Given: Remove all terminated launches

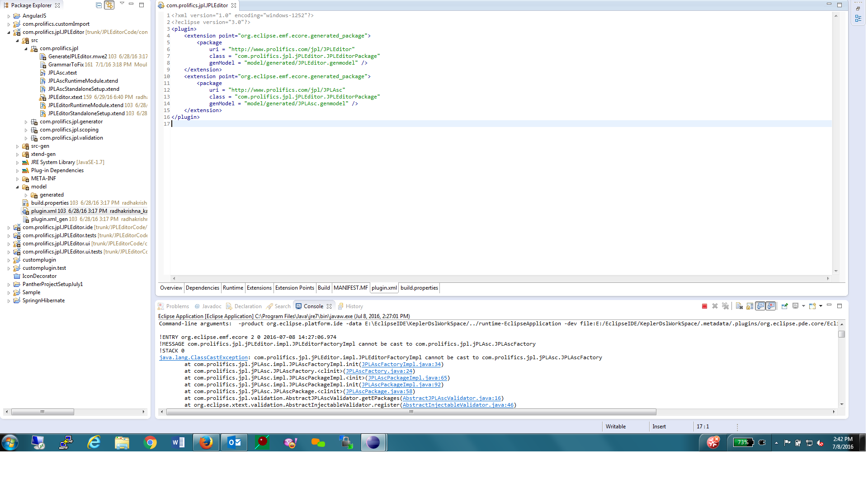Looking at the screenshot, I should 725,306.
